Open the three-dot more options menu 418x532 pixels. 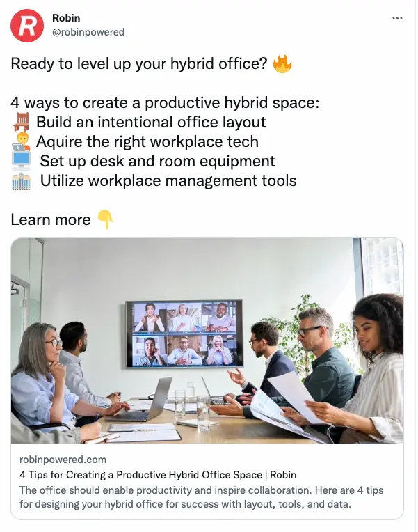[x=397, y=18]
